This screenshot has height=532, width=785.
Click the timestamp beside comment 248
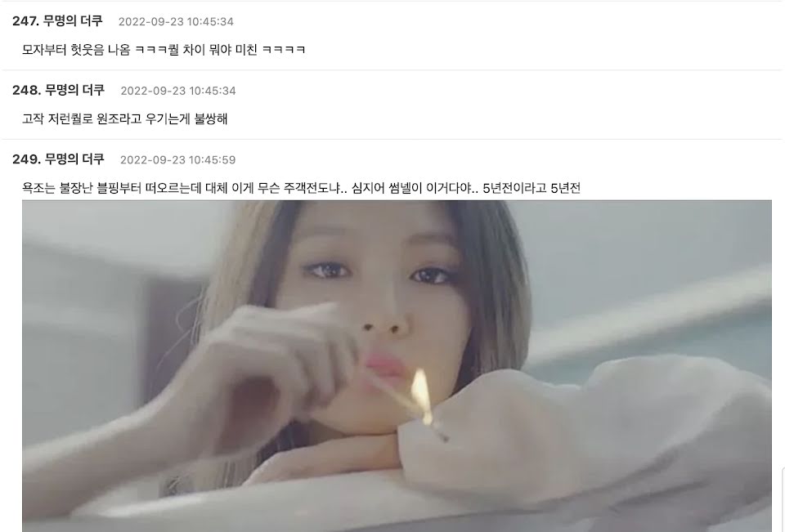pyautogui.click(x=177, y=91)
